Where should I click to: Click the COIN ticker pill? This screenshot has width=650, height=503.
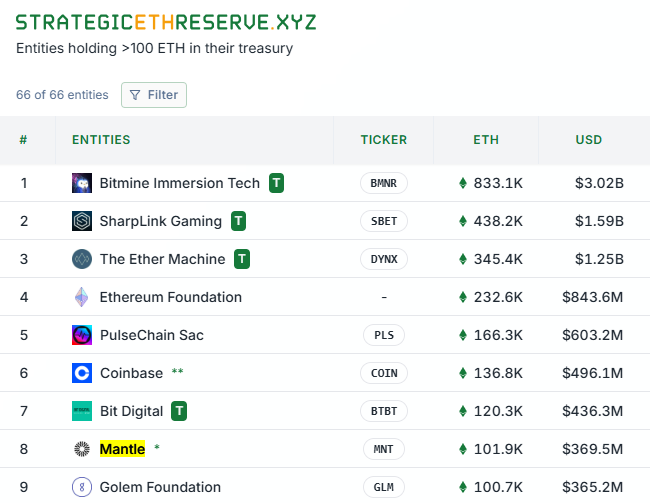point(384,373)
